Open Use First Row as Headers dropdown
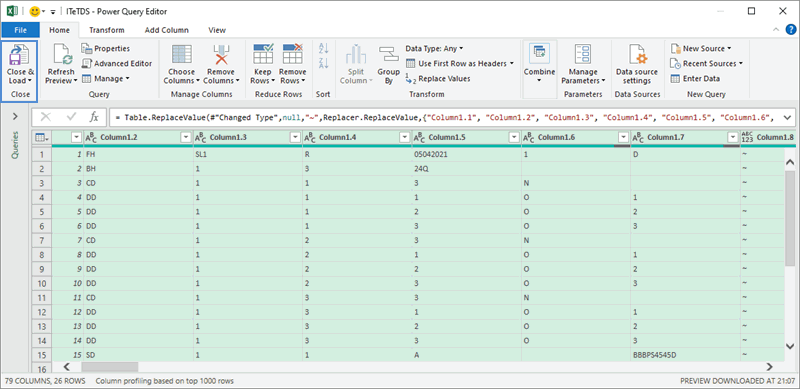Viewport: 800px width, 389px height. tap(459, 63)
